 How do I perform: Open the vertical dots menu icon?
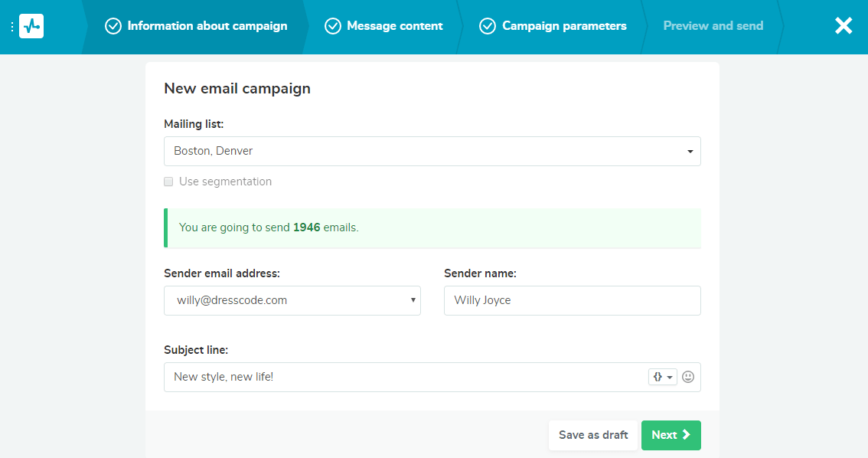click(x=11, y=25)
